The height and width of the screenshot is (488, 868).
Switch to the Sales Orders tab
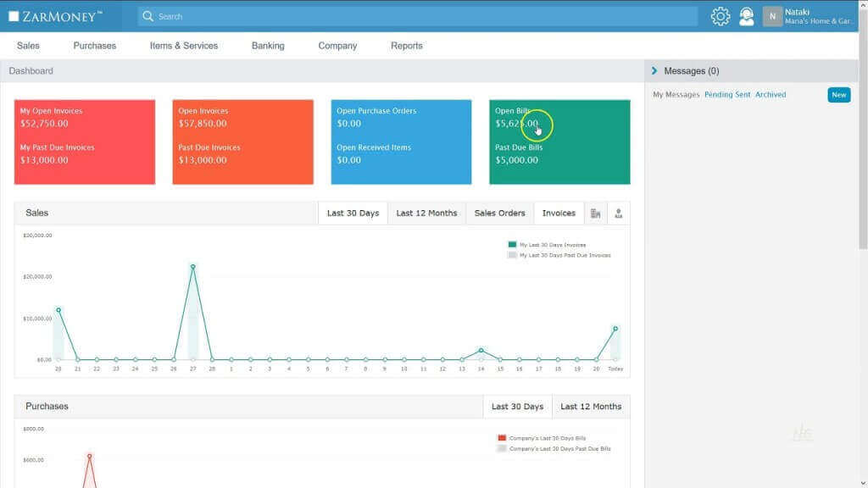pos(499,213)
